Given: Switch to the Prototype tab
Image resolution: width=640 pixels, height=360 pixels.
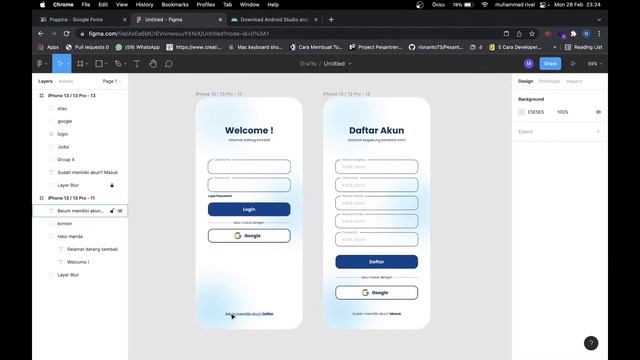Looking at the screenshot, I should [x=549, y=81].
